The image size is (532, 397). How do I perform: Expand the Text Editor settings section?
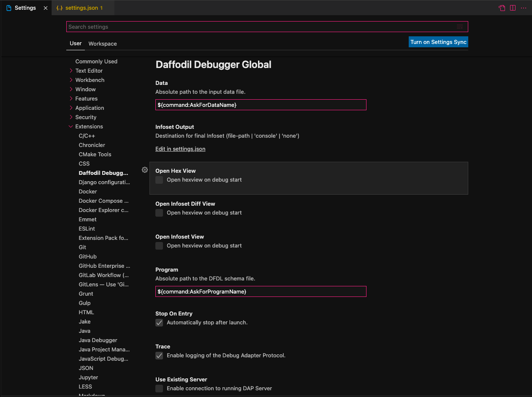71,71
